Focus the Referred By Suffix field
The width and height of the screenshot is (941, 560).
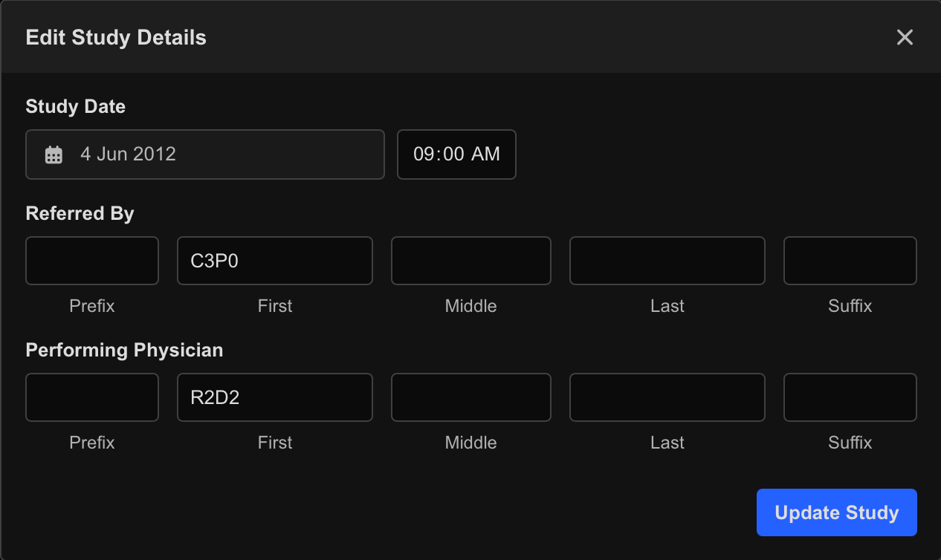click(x=850, y=261)
